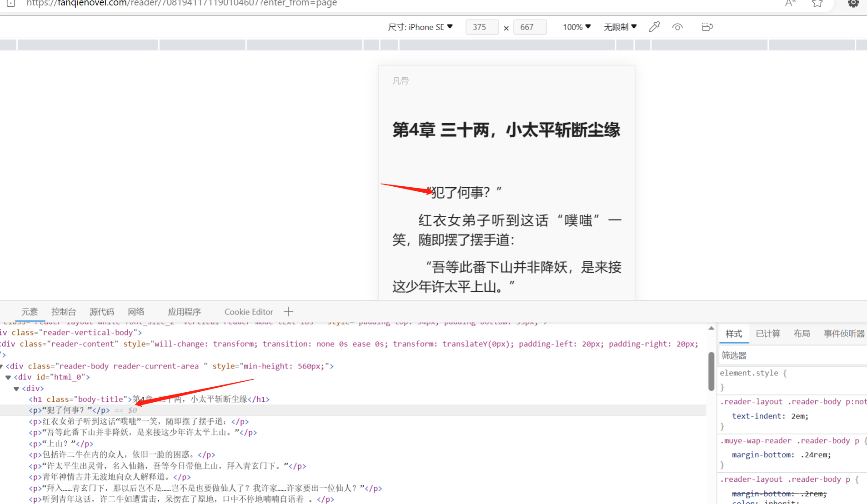This screenshot has height=504, width=867.
Task: Click the eyedropper icon in the device toolbar
Action: pos(654,27)
